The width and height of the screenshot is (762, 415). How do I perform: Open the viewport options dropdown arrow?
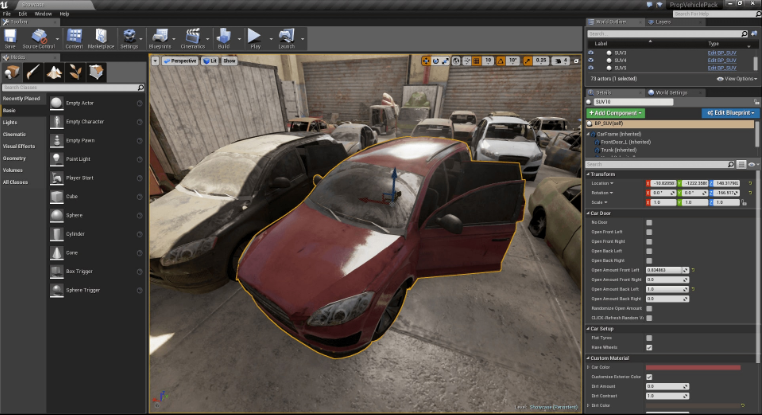click(x=155, y=61)
